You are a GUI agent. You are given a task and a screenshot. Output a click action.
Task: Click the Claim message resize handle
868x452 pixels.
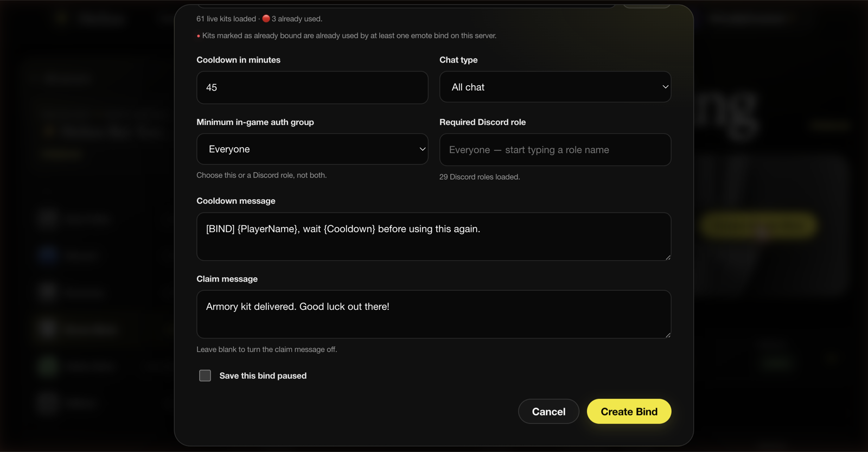point(668,335)
